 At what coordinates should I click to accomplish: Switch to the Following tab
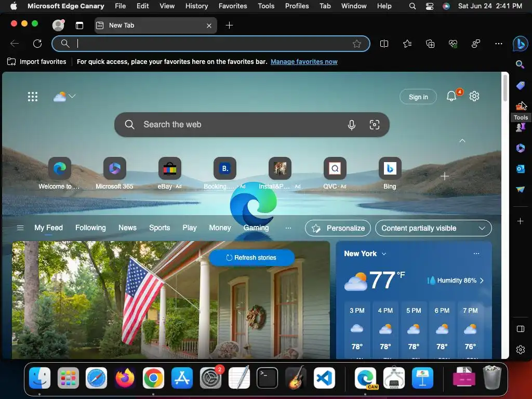pos(90,228)
